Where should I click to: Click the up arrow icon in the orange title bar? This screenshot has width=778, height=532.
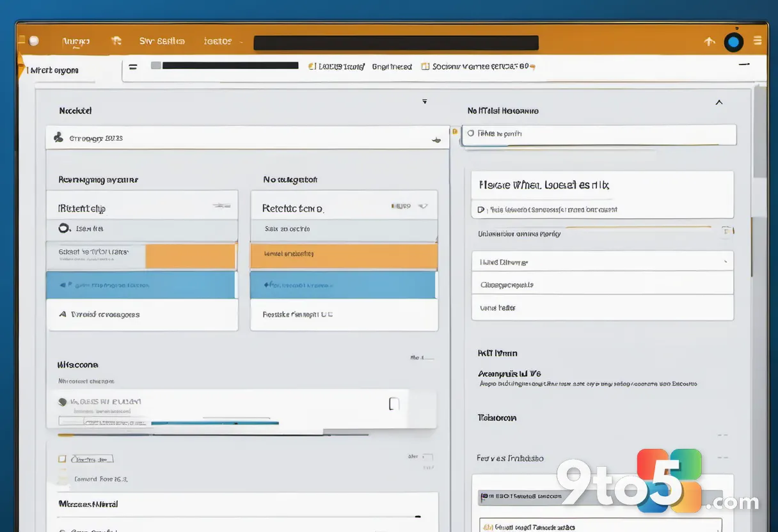pyautogui.click(x=709, y=42)
